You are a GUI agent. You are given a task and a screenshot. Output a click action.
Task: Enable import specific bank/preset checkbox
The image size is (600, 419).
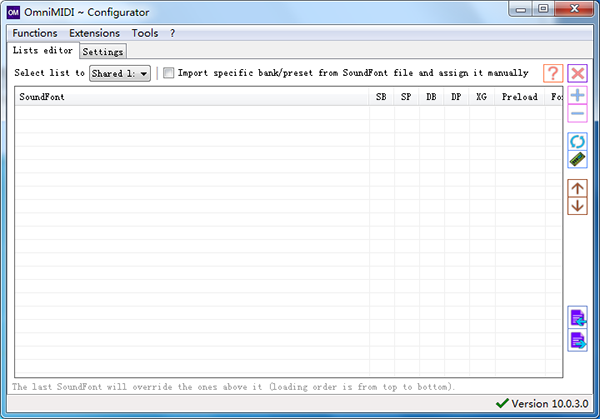(169, 73)
